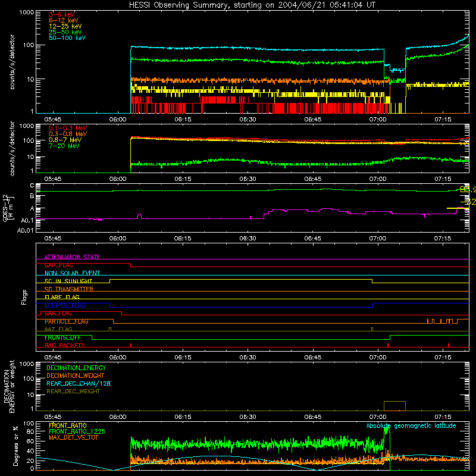The image size is (476, 476).
Task: Click the GOES-12 vertical axis title
Action: 8,208
